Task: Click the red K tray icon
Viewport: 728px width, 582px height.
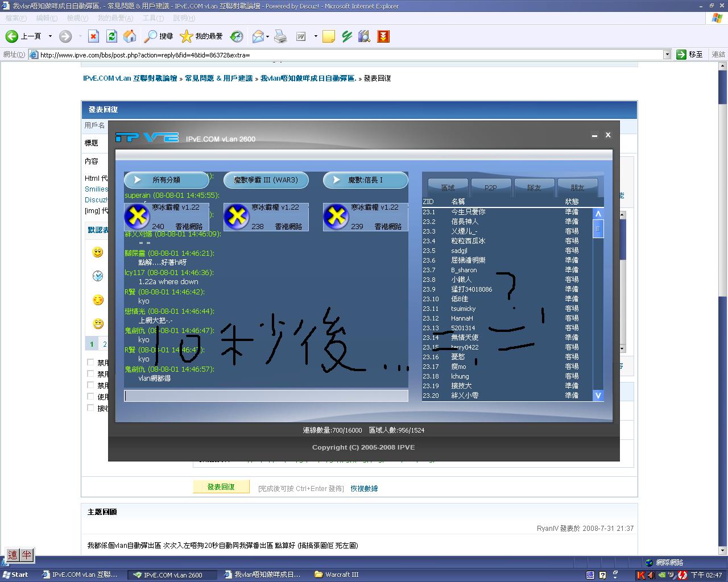Action: pos(642,575)
